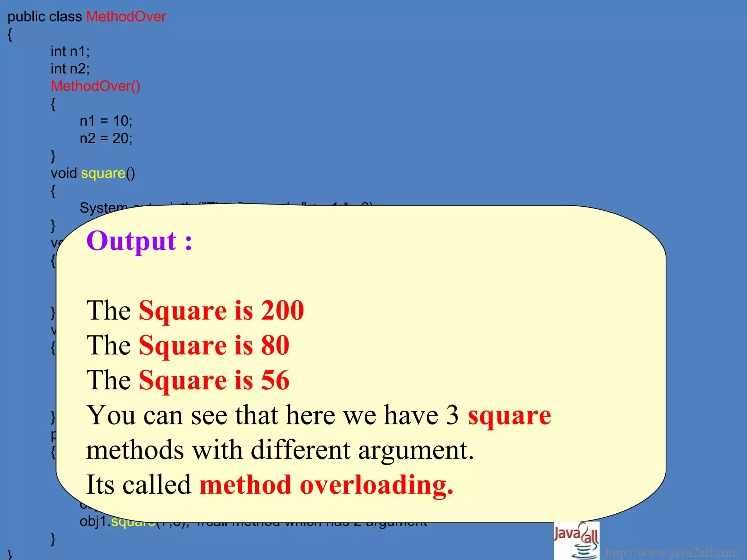747x560 pixels.
Task: Click the red word 'square' in explanation
Action: (x=510, y=416)
